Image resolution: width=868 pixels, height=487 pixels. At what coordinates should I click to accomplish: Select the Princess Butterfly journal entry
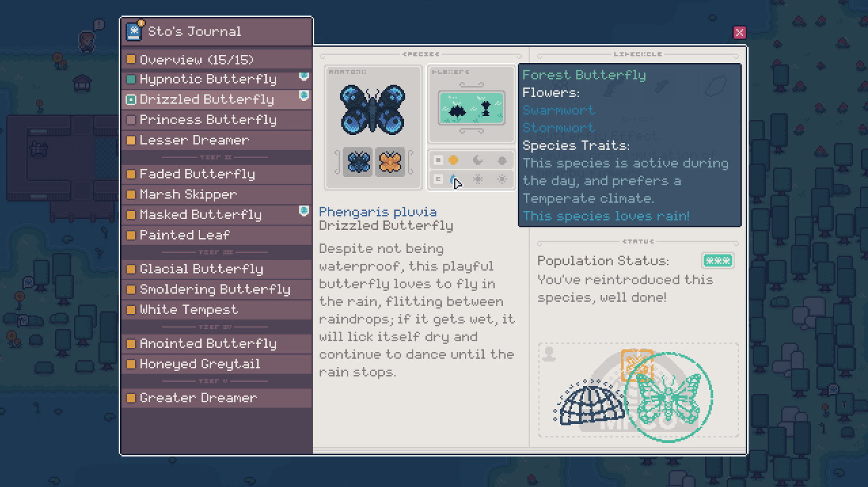[x=208, y=120]
